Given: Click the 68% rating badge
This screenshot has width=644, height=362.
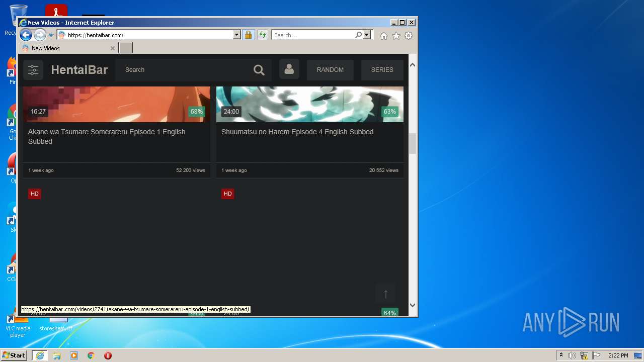Looking at the screenshot, I should point(197,112).
